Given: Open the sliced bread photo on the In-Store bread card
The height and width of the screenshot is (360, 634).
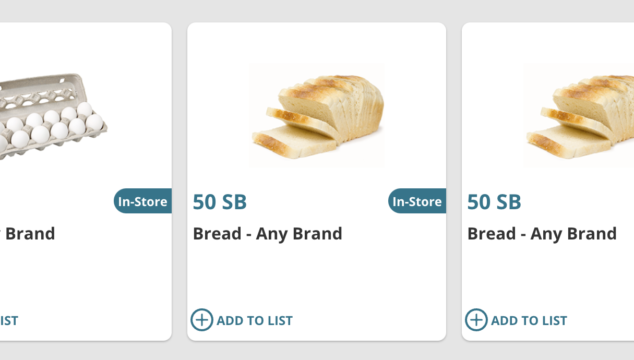Looking at the screenshot, I should click(317, 115).
